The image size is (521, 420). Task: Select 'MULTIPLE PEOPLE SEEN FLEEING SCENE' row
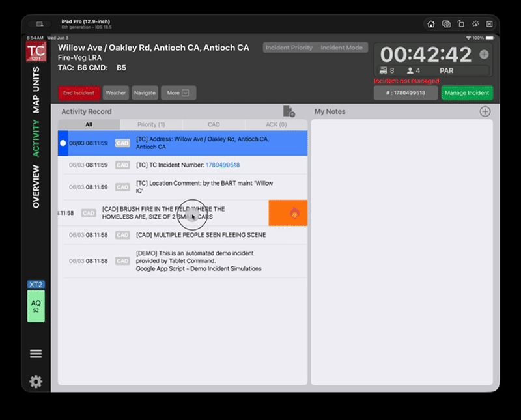(x=183, y=235)
